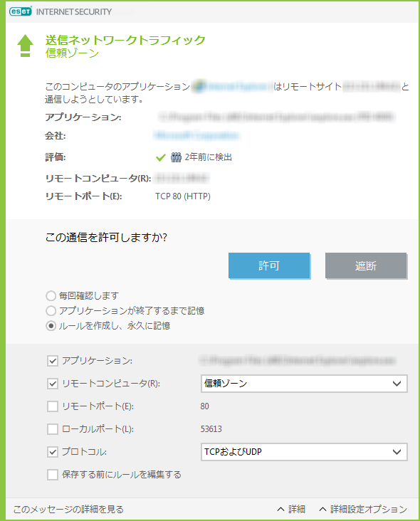Open このメッセージの詳細を見る link
This screenshot has height=521, width=420.
click(68, 509)
